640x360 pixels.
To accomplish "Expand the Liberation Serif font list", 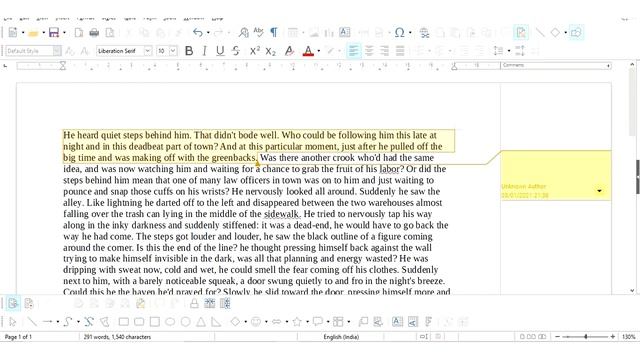I will click(x=148, y=51).
